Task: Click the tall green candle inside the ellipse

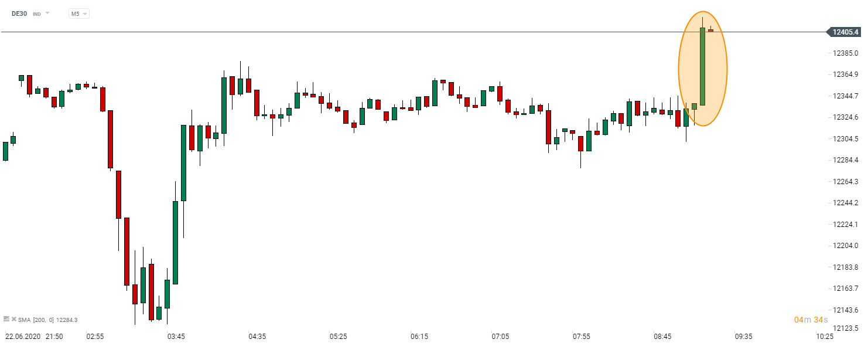Action: pos(702,66)
